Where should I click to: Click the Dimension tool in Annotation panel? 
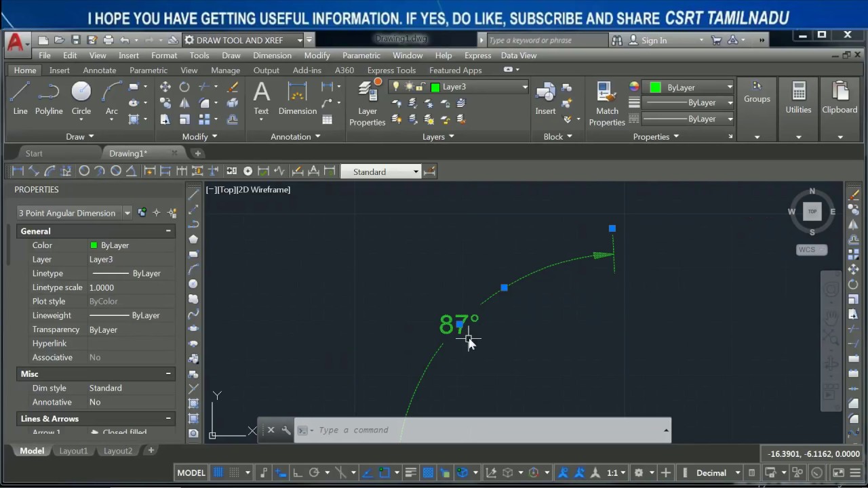(x=298, y=98)
